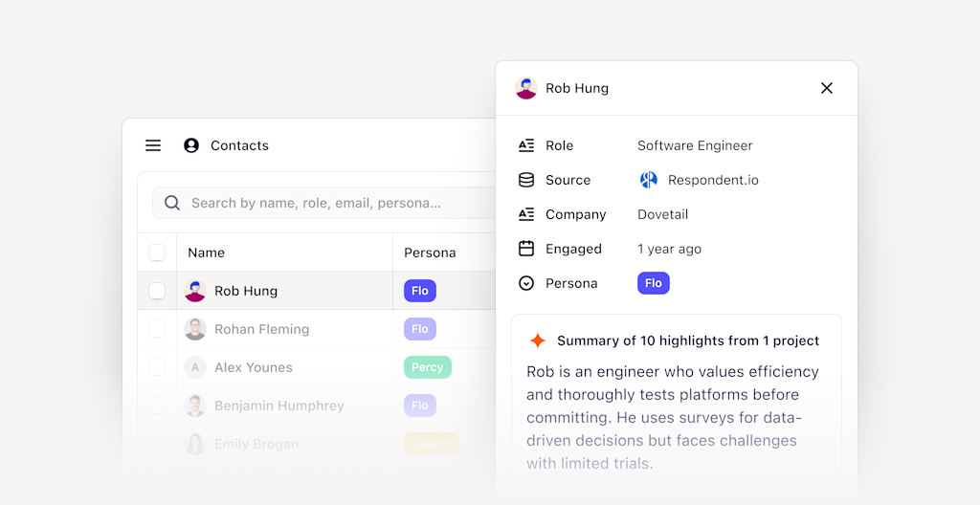Click the Source database icon
Screen dimensions: 980x505
click(x=526, y=180)
